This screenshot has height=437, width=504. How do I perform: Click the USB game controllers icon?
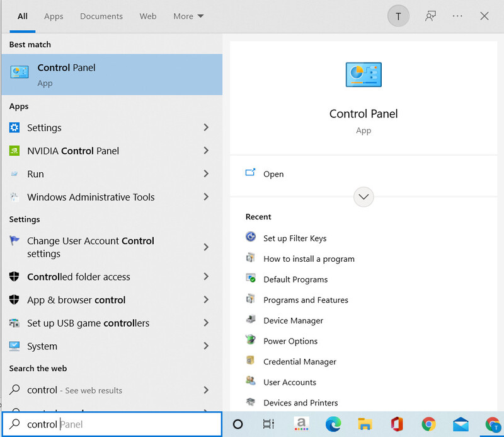[x=14, y=323]
